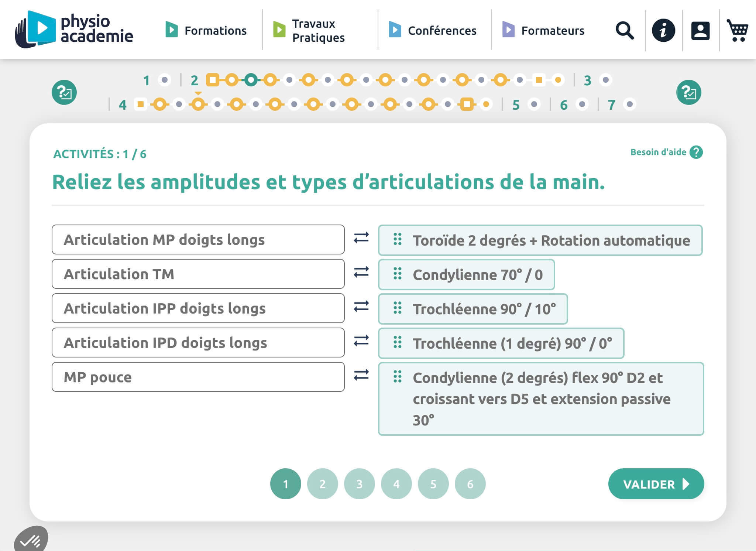
Task: Click the left quiz-help round icon
Action: click(x=64, y=92)
